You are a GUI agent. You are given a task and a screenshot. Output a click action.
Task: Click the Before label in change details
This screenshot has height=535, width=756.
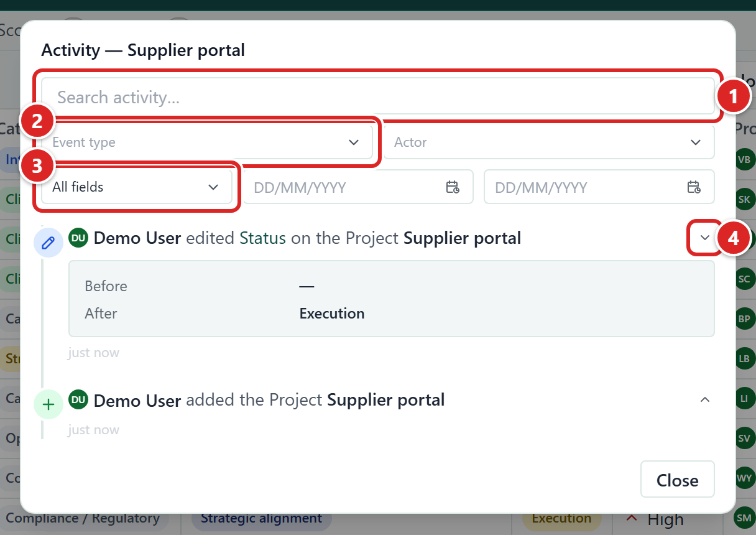point(106,286)
